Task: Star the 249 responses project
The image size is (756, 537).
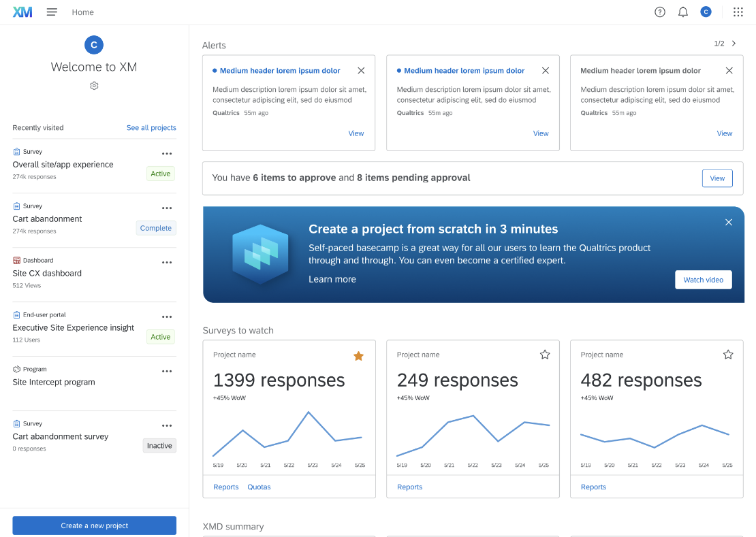Action: 545,355
